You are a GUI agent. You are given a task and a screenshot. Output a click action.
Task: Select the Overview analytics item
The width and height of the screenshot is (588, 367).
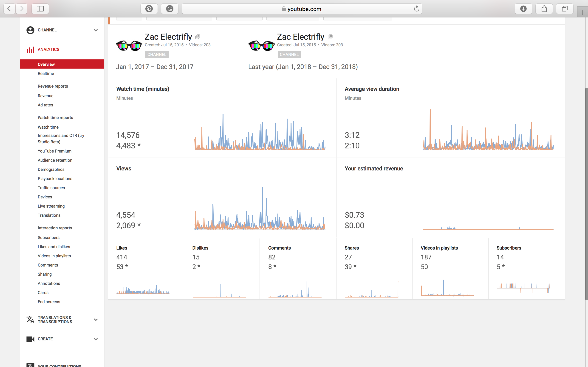pos(46,64)
